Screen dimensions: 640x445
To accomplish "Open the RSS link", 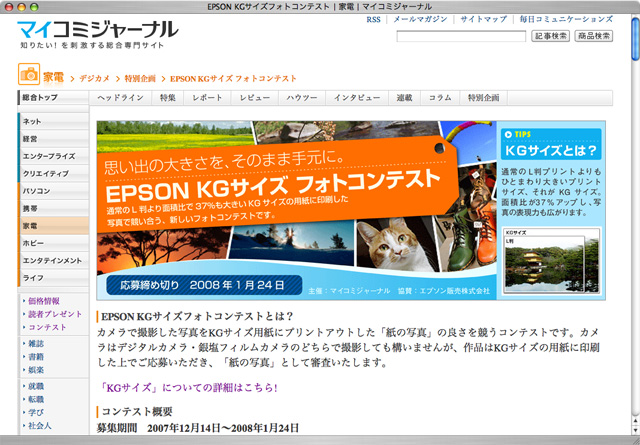I will tap(373, 20).
